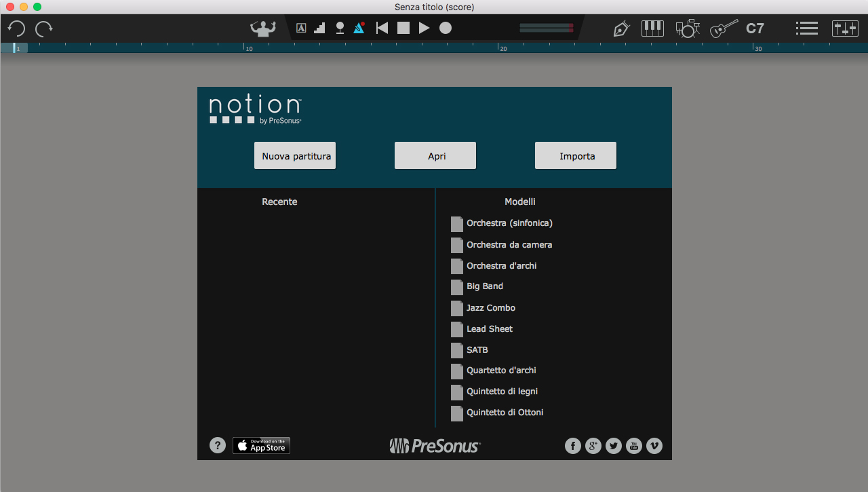The image size is (868, 492).
Task: Toggle the metronome record icon
Action: (359, 28)
